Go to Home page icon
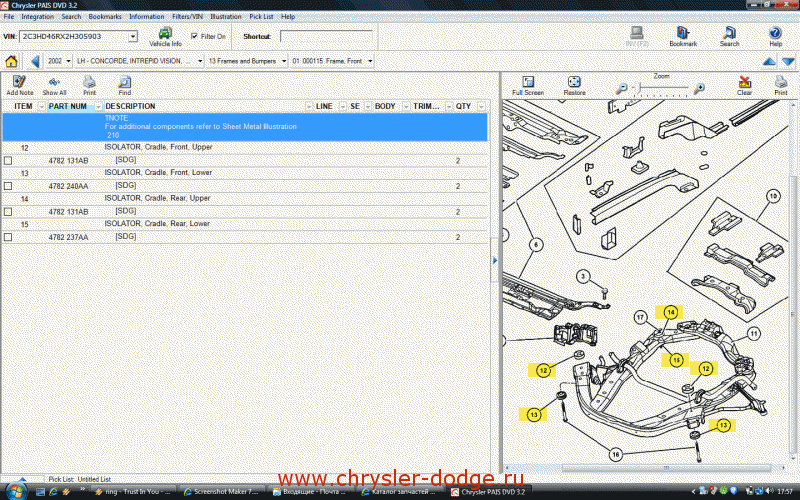 [11, 61]
